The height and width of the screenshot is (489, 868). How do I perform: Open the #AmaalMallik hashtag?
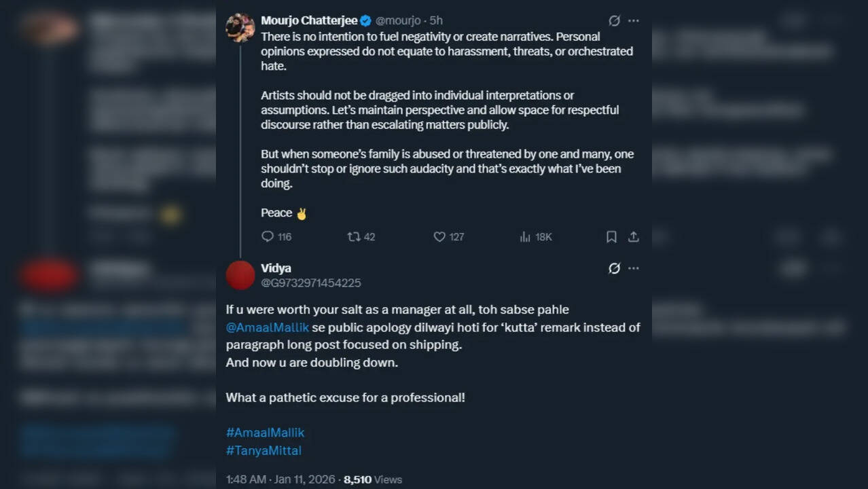264,432
